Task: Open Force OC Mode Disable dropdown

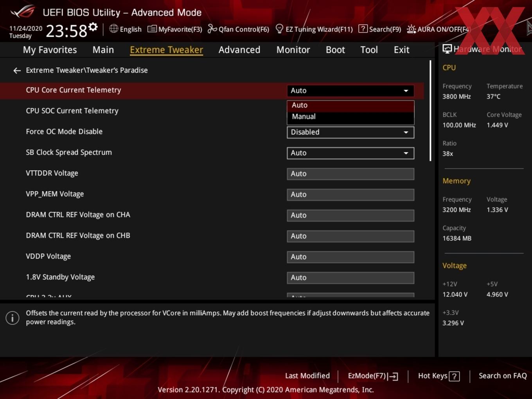Action: click(x=350, y=132)
